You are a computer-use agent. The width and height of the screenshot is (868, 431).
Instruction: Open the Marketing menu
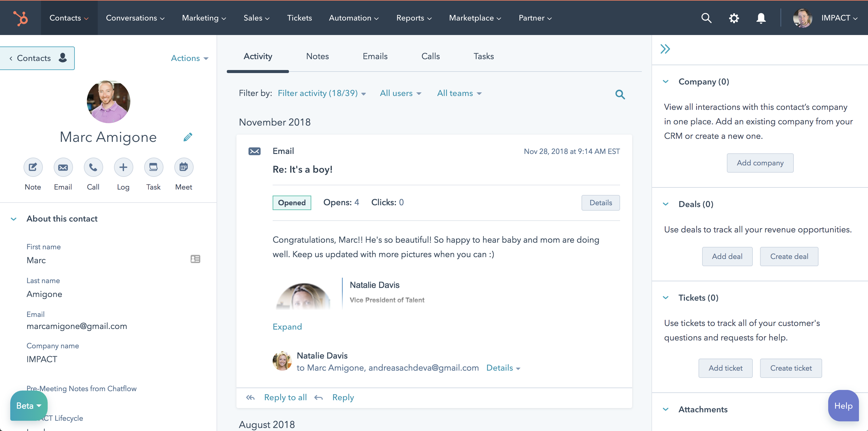(x=203, y=18)
